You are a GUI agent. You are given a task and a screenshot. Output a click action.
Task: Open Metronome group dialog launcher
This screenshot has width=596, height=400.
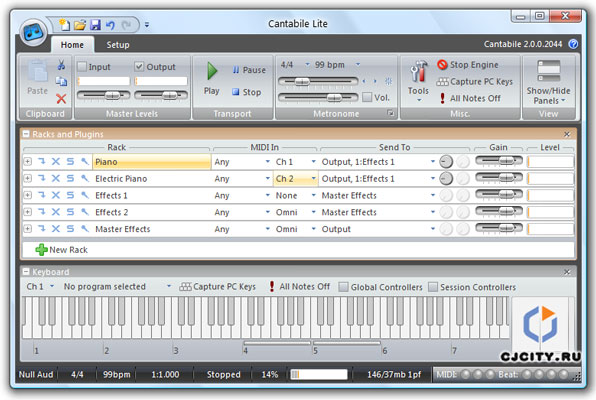pos(390,113)
